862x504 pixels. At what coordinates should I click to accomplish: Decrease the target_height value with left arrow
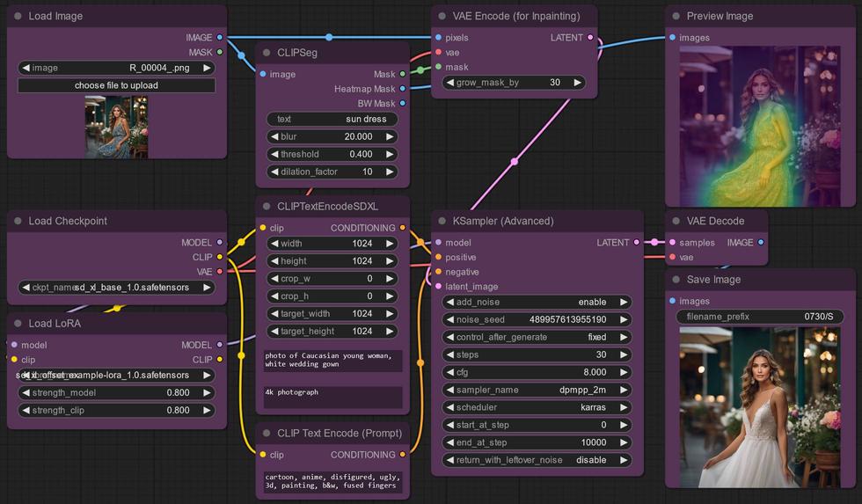[274, 331]
